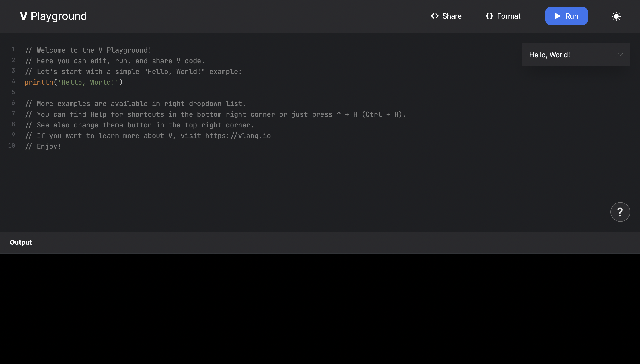The image size is (640, 364).
Task: Click the Format curly braces icon
Action: pyautogui.click(x=489, y=16)
